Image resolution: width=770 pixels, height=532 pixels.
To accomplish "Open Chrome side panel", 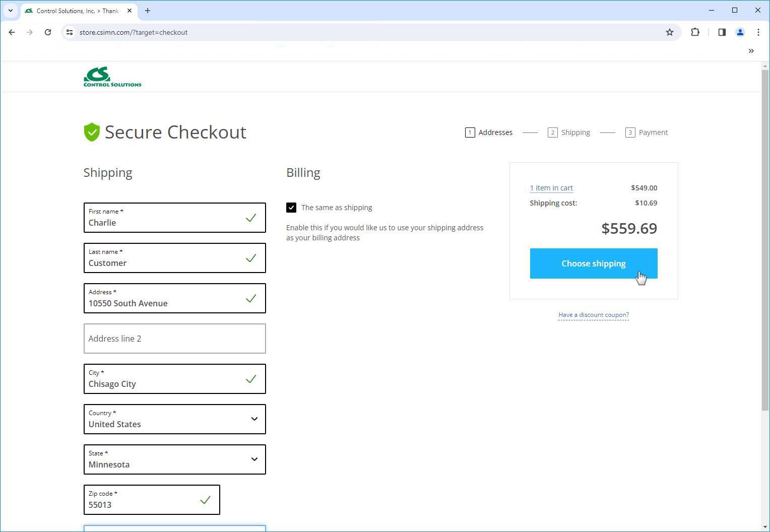I will [722, 32].
